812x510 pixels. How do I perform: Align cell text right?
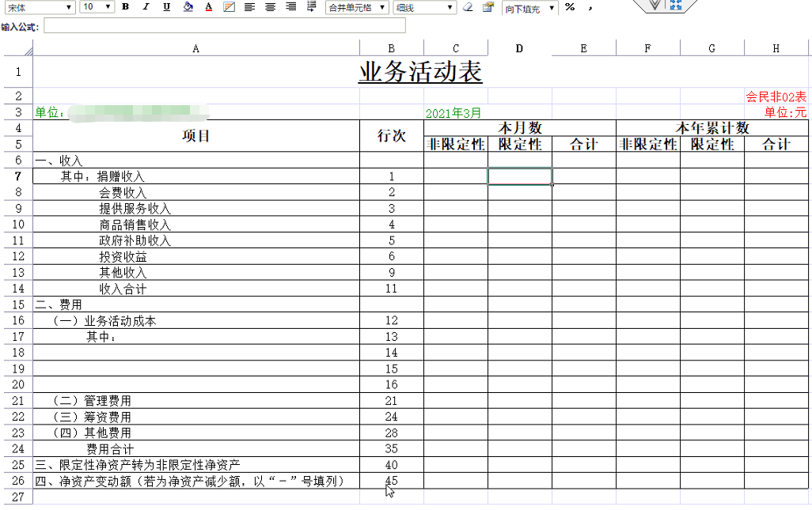291,7
